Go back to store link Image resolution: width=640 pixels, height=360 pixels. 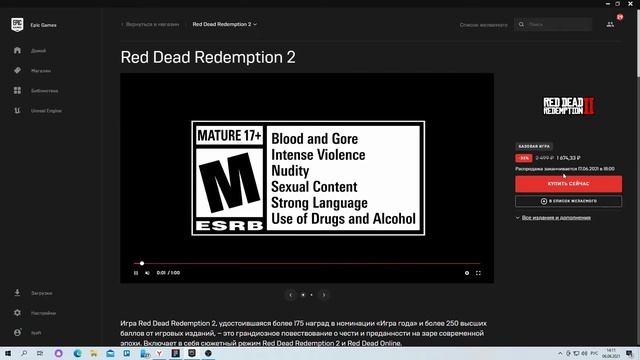pos(150,24)
